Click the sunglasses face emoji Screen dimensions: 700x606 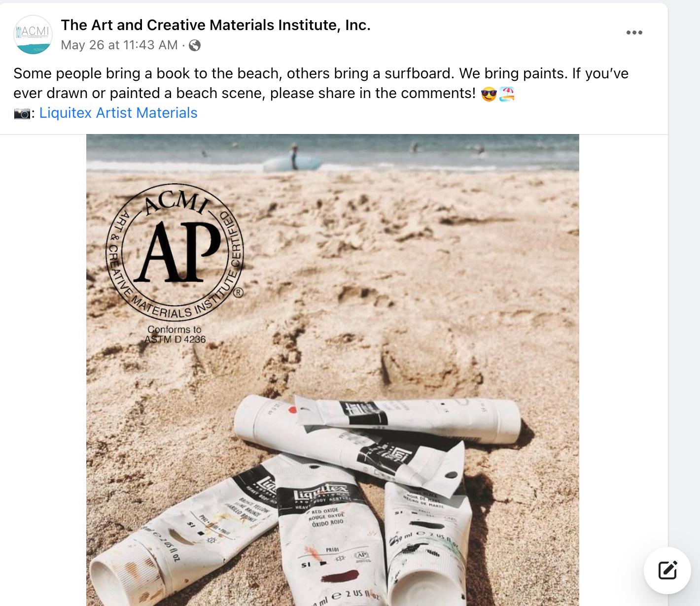489,93
